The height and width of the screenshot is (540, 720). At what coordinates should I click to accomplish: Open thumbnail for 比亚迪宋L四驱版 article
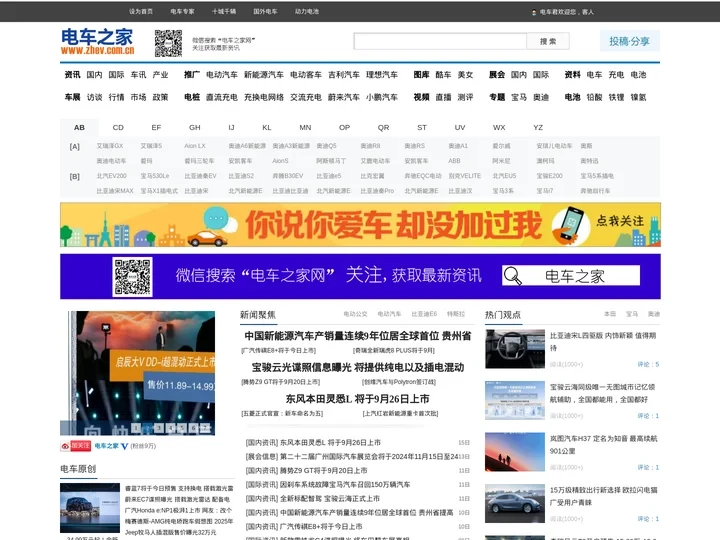[x=515, y=349]
